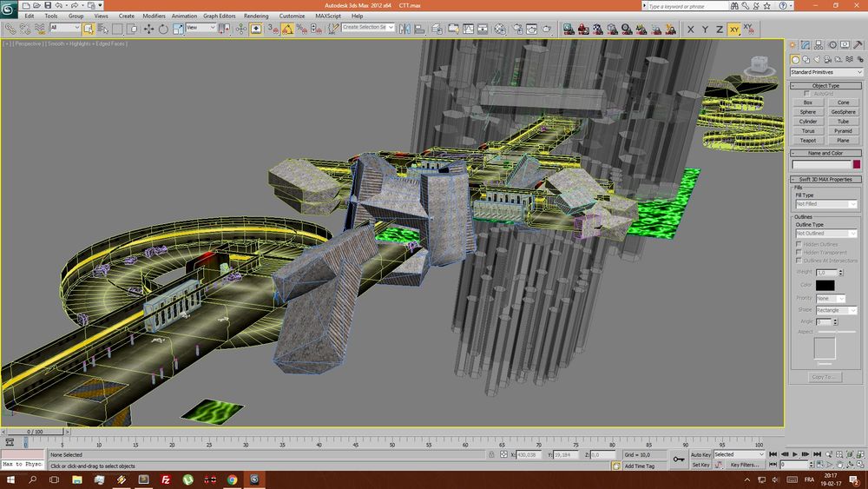This screenshot has height=489, width=868.
Task: Open the Modifiers menu
Action: [154, 16]
